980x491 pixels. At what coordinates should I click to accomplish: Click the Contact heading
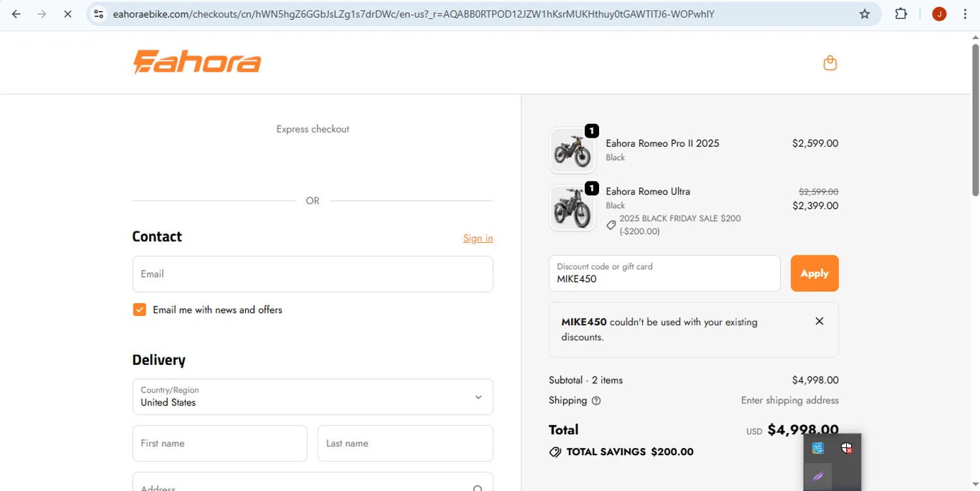pos(157,236)
